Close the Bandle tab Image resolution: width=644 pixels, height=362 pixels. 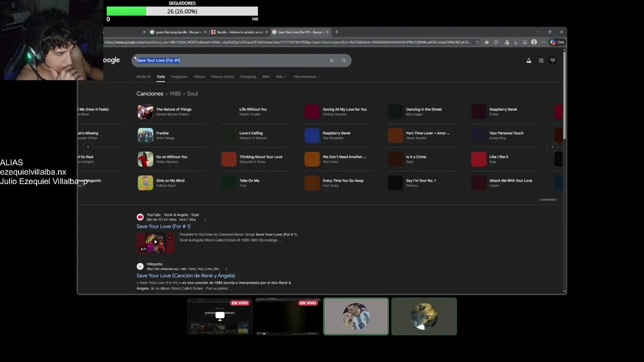click(266, 32)
